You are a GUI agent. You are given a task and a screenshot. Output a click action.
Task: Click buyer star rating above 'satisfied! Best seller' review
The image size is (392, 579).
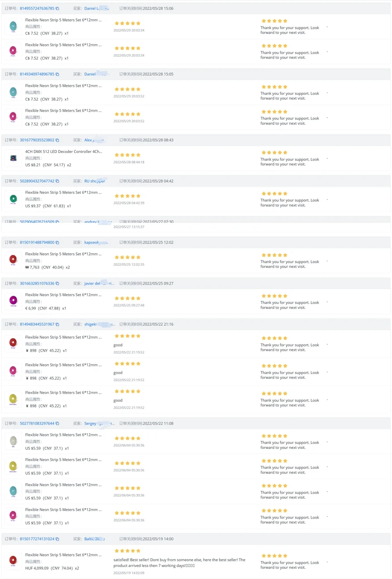click(x=128, y=551)
